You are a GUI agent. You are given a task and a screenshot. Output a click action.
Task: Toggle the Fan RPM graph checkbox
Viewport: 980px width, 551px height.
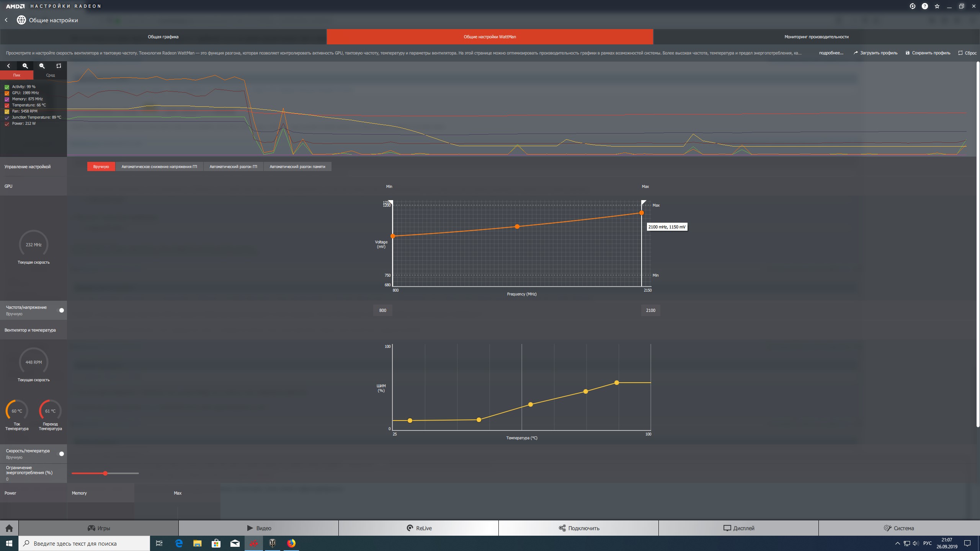point(7,111)
